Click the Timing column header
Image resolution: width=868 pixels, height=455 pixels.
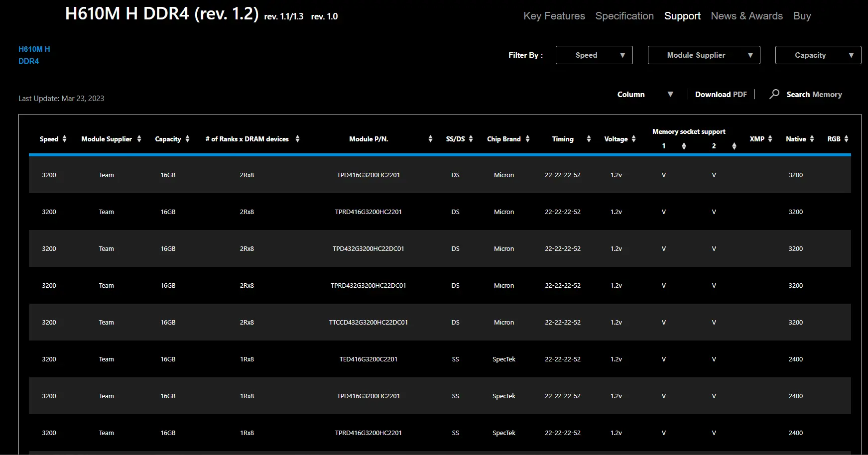pos(563,139)
